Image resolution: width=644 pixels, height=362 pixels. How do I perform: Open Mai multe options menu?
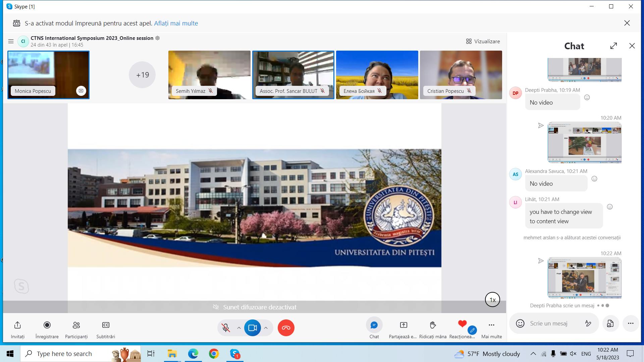pos(491,325)
